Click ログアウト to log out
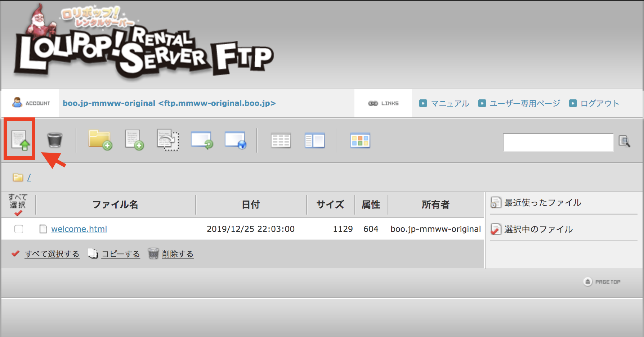The width and height of the screenshot is (644, 337). click(x=600, y=104)
